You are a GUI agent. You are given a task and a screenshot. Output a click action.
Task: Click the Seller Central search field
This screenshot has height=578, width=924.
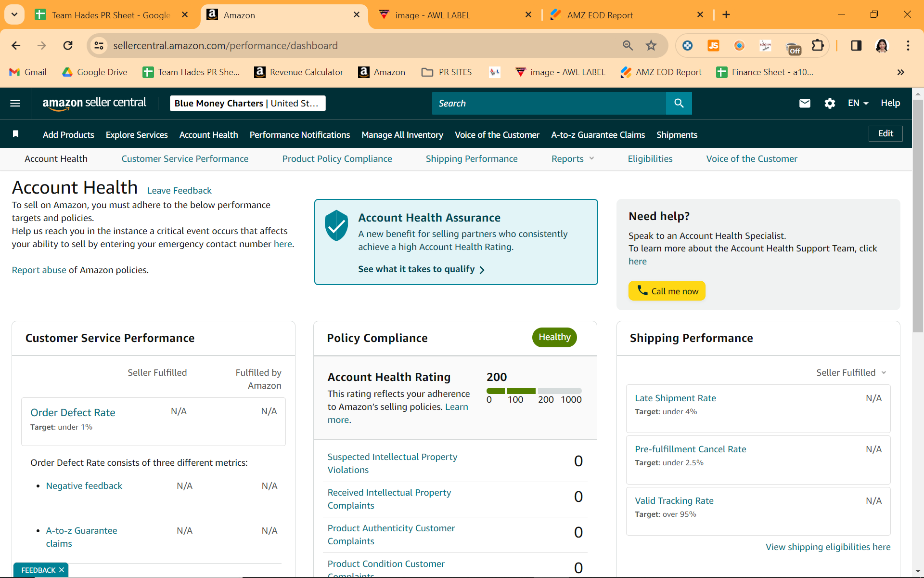(549, 103)
